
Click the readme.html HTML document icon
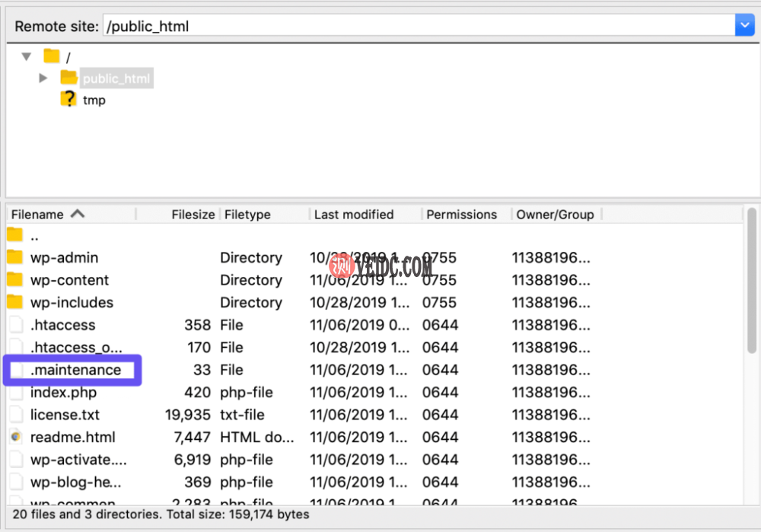click(14, 437)
